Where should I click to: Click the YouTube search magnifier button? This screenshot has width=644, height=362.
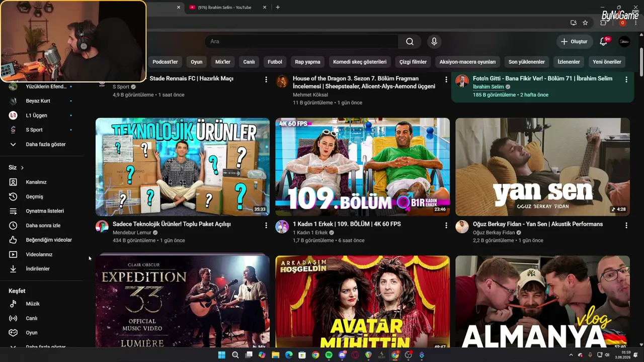(x=410, y=42)
